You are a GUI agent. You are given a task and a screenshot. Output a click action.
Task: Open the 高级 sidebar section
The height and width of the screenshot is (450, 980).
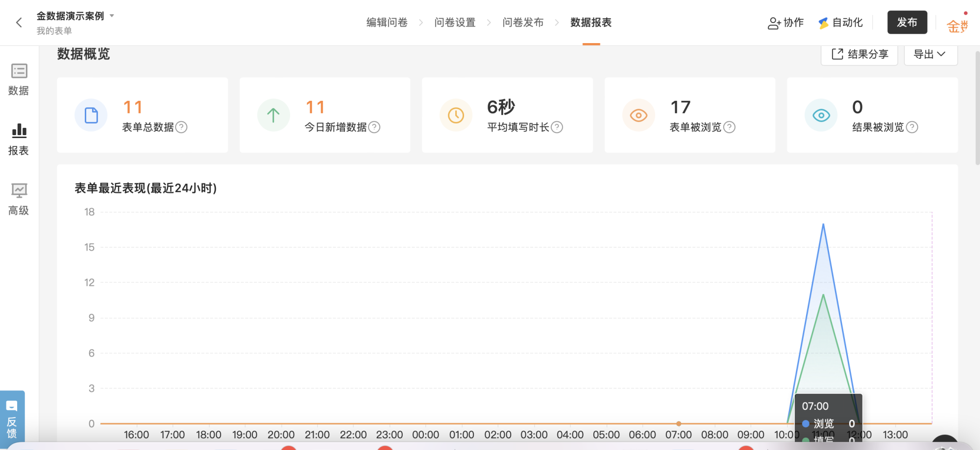19,200
